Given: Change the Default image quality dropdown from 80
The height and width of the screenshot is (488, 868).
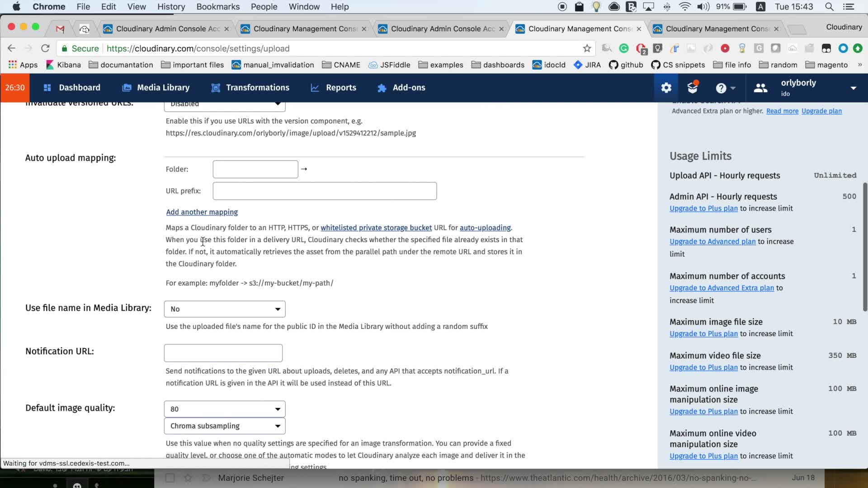Looking at the screenshot, I should point(225,409).
